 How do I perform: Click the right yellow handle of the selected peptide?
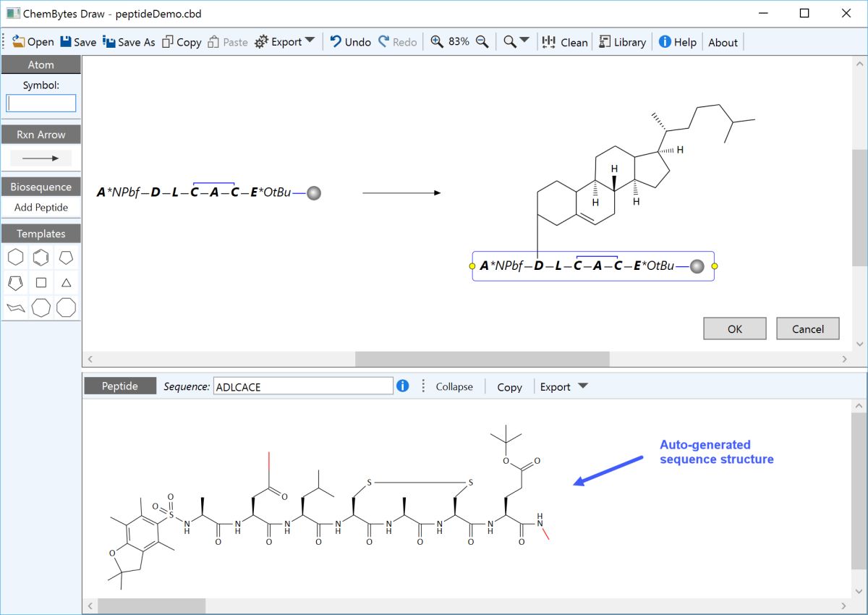(715, 266)
